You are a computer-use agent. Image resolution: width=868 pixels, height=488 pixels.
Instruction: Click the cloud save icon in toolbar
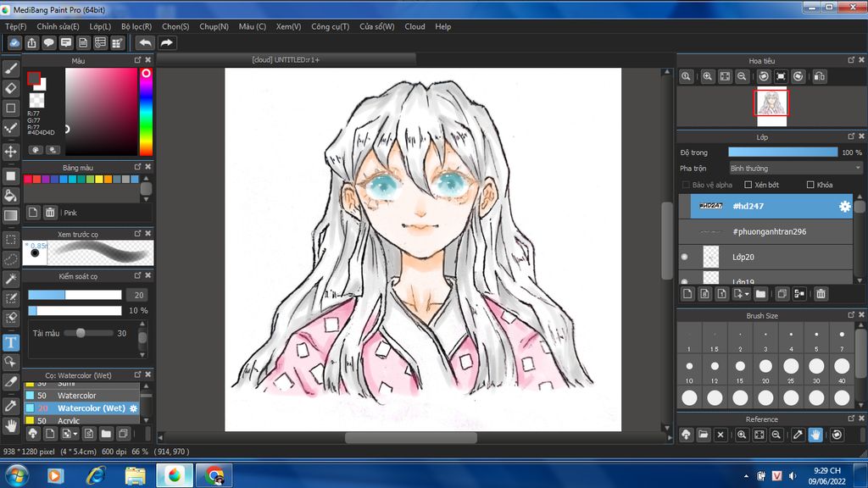coord(15,42)
